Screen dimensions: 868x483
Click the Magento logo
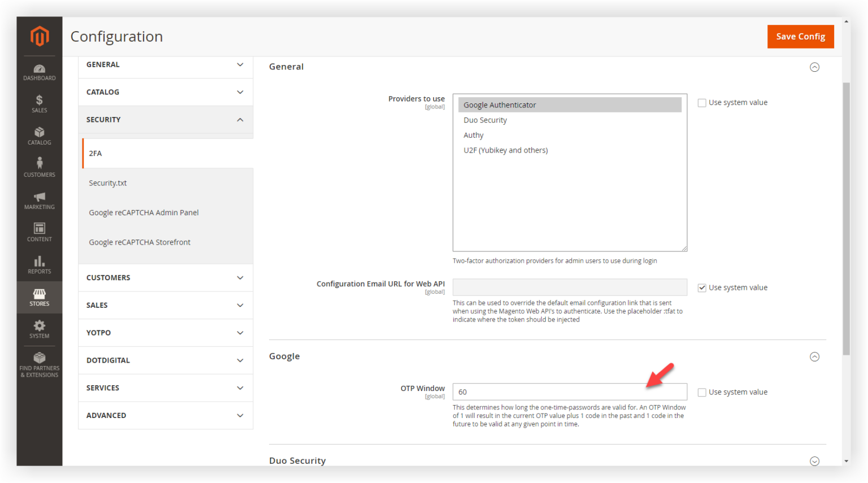click(39, 36)
